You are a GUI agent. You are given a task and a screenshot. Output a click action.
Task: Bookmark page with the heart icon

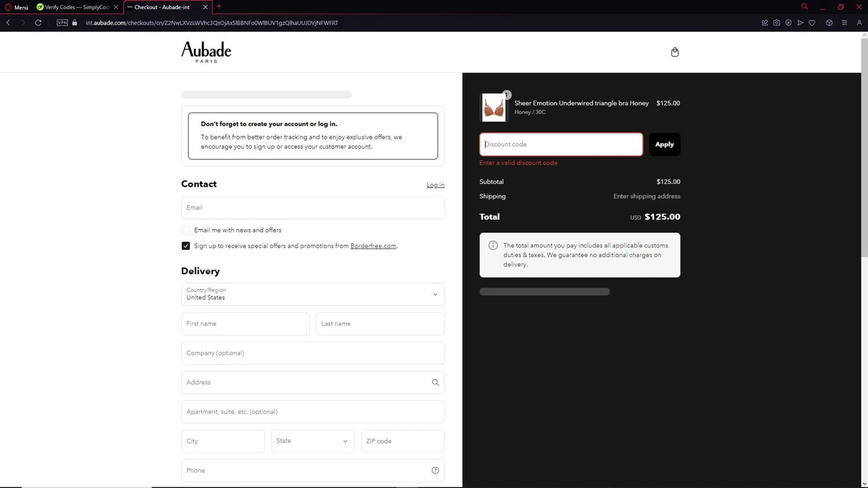(812, 23)
